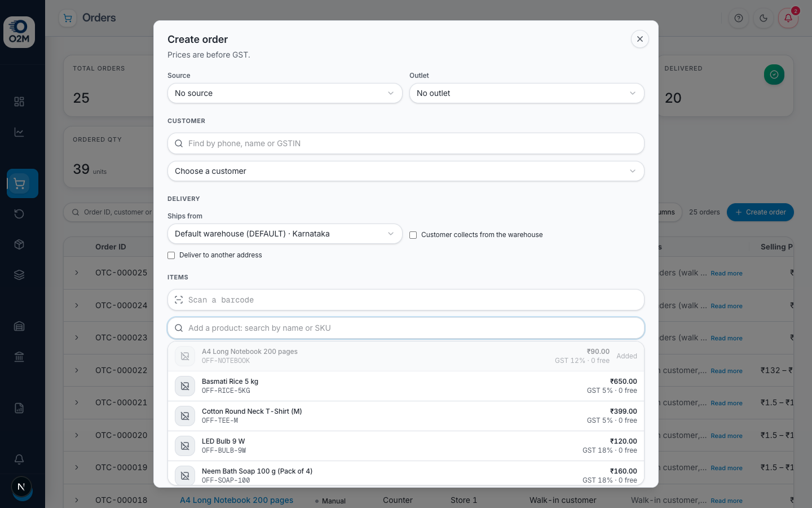
Task: Open Read more link in OTC-000025 row
Action: [726, 273]
